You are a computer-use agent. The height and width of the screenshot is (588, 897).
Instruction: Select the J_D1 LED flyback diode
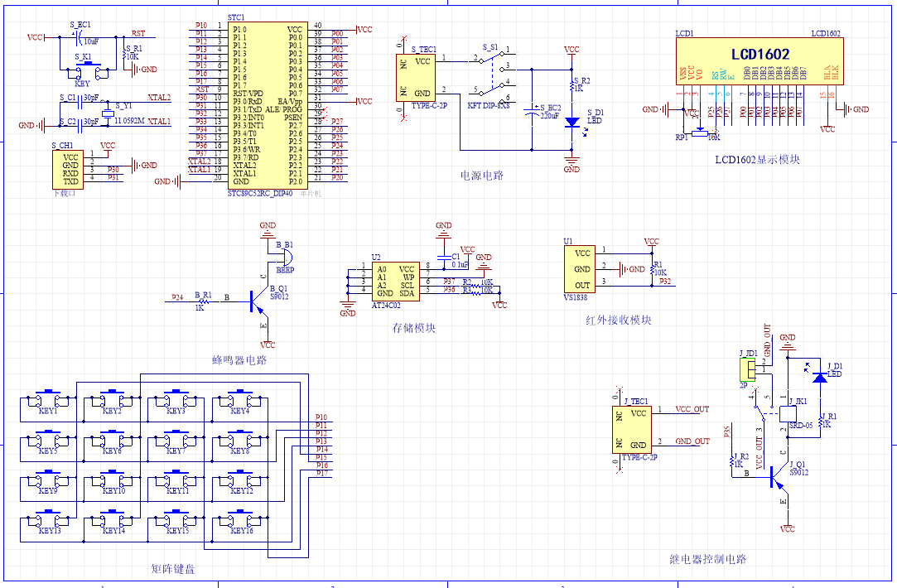[x=820, y=378]
